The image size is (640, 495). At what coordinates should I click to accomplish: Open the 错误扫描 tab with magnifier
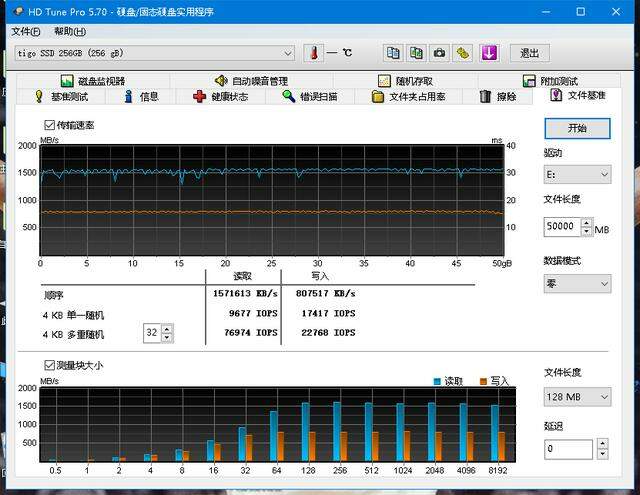pyautogui.click(x=309, y=97)
